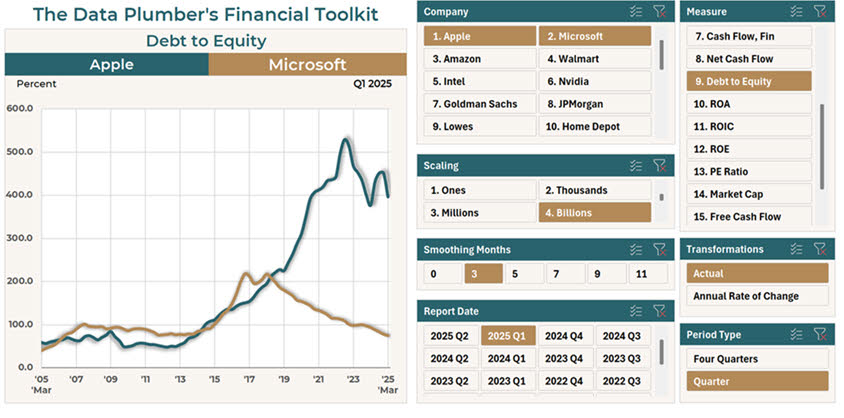Set smoothing months to 5
Screen dimensions: 844x418
pyautogui.click(x=514, y=274)
